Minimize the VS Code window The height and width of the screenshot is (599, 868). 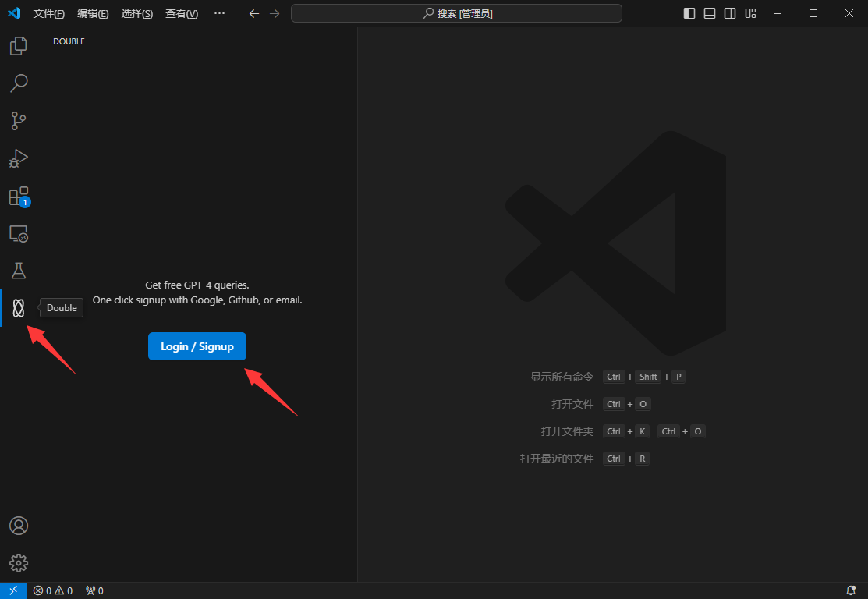(778, 13)
